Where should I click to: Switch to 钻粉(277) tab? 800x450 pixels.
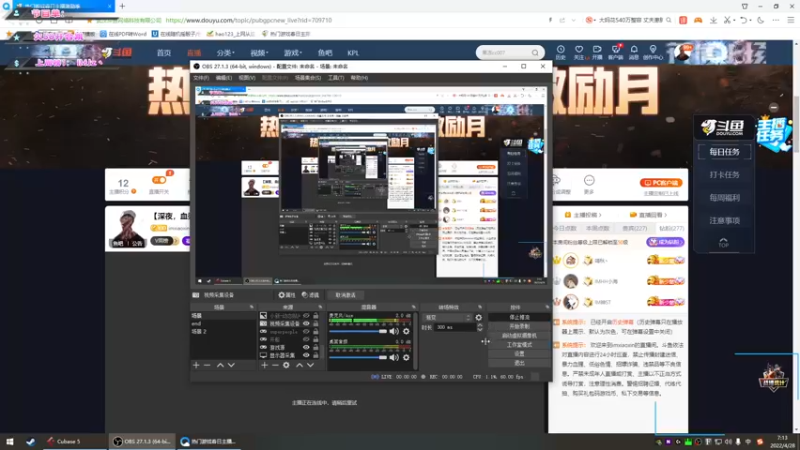[671, 229]
